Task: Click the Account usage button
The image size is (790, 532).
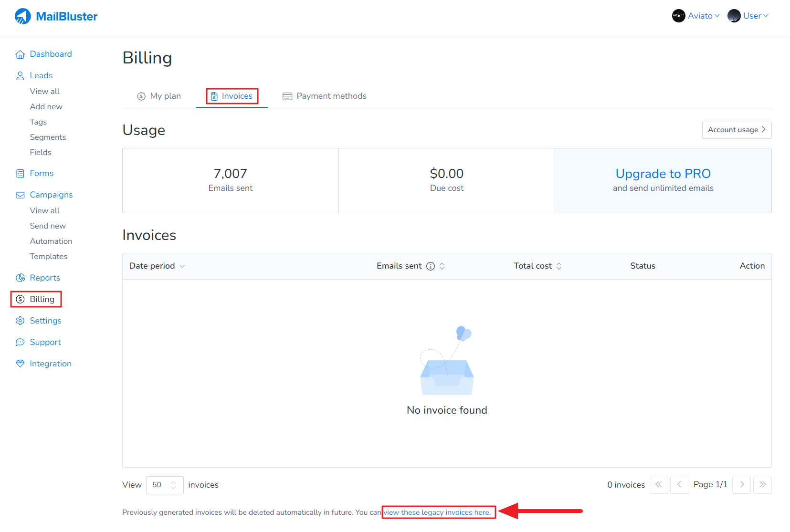Action: (737, 130)
